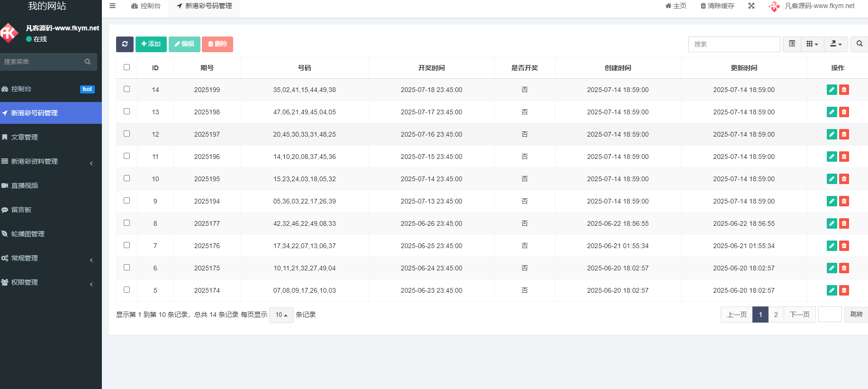This screenshot has width=868, height=389.
Task: Click 清除缓存 link
Action: tap(717, 6)
